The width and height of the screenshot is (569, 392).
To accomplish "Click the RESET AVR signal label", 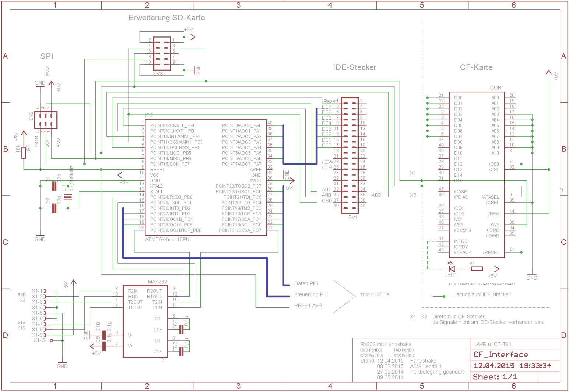I will pyautogui.click(x=308, y=306).
